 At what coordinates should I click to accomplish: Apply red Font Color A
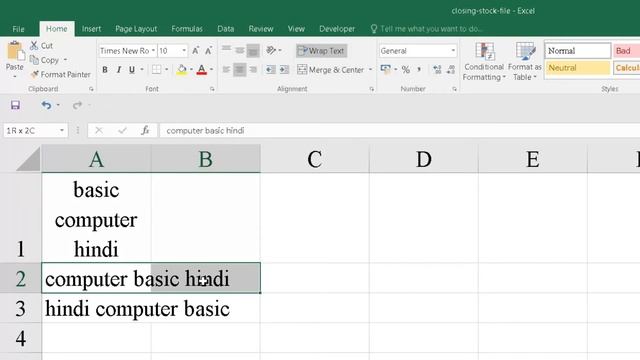coord(202,69)
